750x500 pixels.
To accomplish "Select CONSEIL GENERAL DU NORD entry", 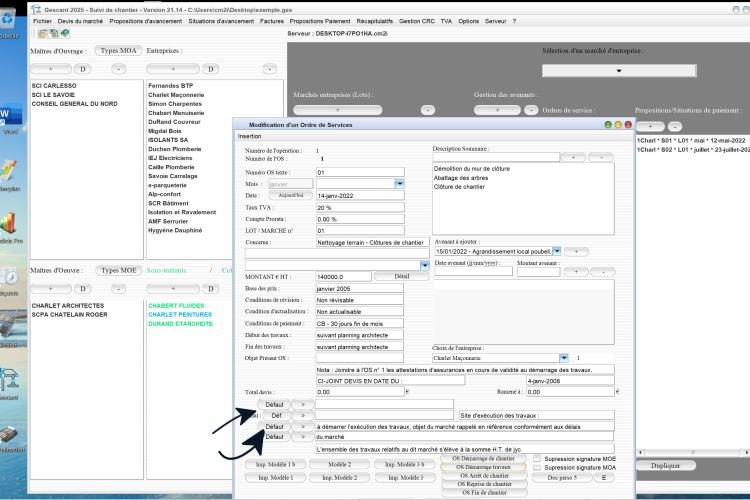I will (74, 104).
